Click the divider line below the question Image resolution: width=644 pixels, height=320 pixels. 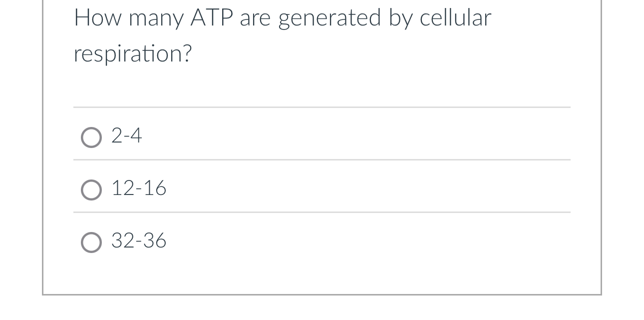coord(322,107)
